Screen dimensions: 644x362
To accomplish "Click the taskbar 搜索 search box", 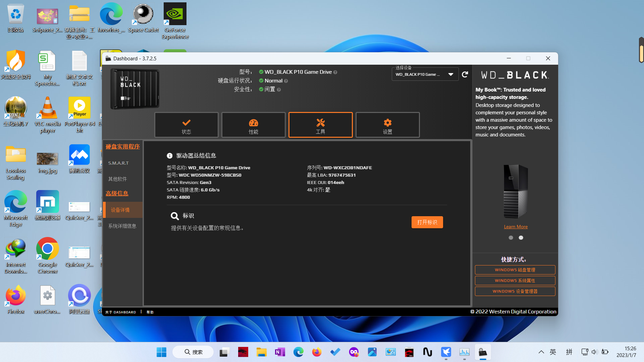I will 193,352.
